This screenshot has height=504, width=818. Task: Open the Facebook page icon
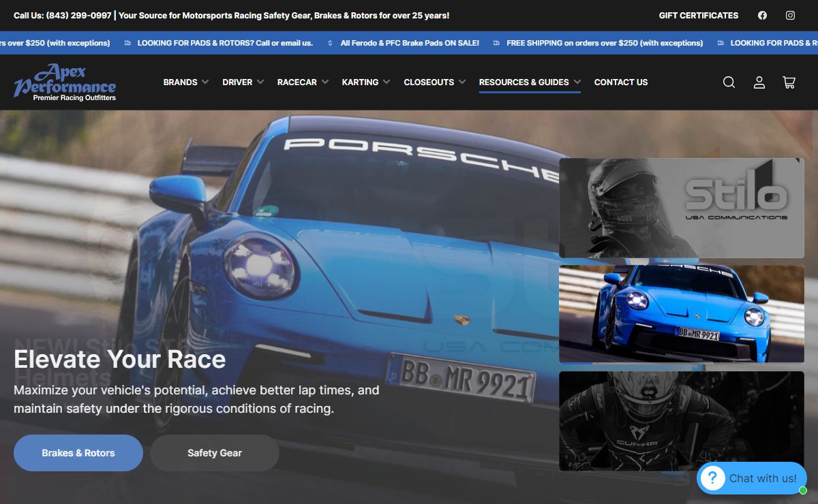(762, 15)
